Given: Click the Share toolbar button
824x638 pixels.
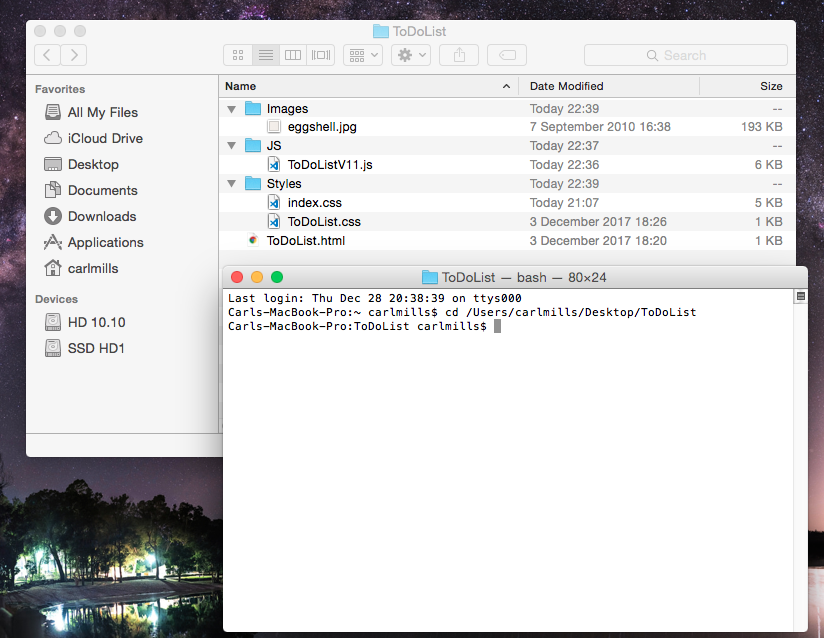Looking at the screenshot, I should tap(459, 55).
